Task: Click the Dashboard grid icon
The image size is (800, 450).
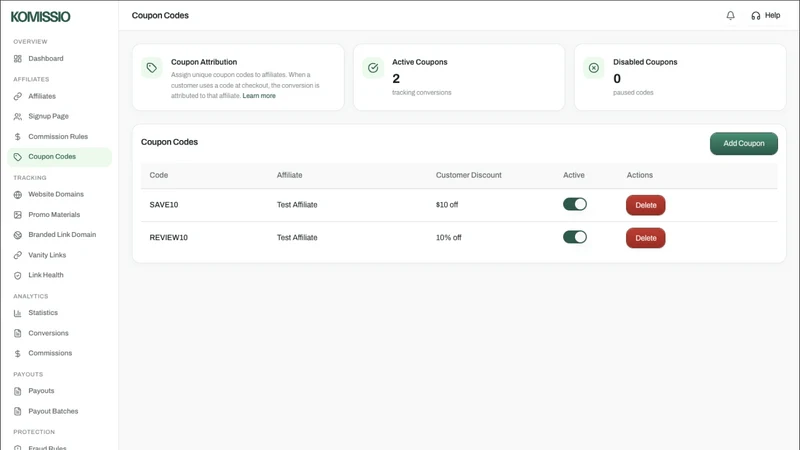Action: [18, 59]
